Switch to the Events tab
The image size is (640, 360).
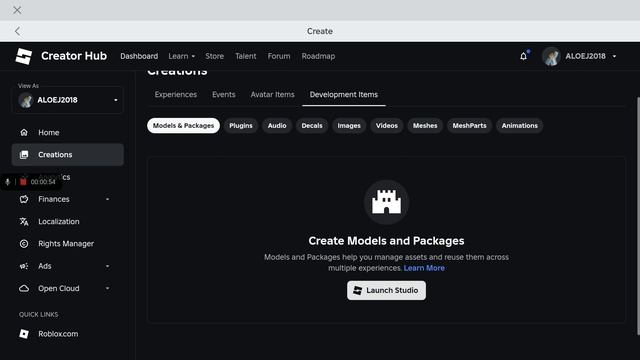coord(224,95)
